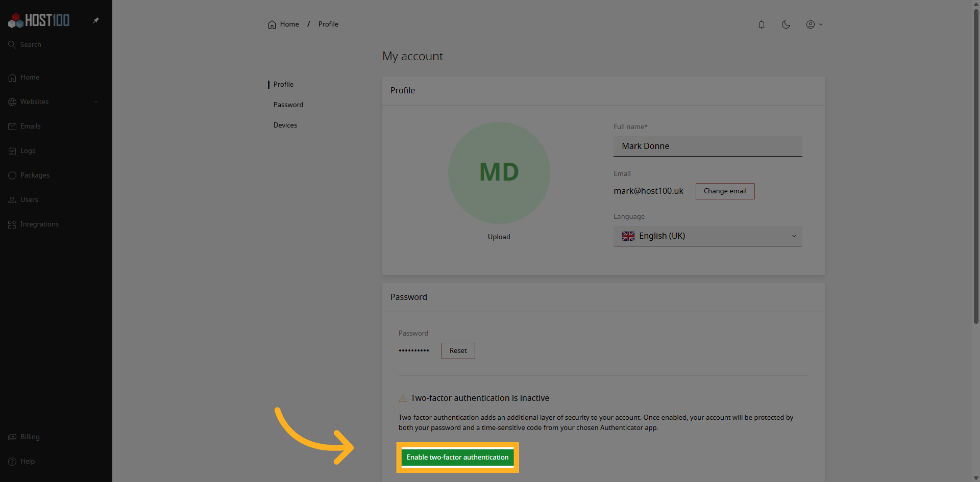Click inside the Full name input field
980x482 pixels.
click(x=707, y=146)
